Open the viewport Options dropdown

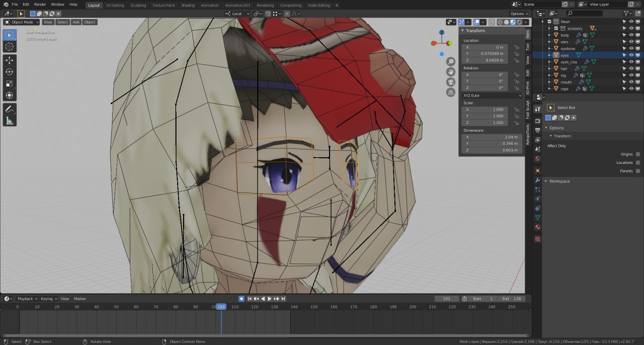[519, 14]
